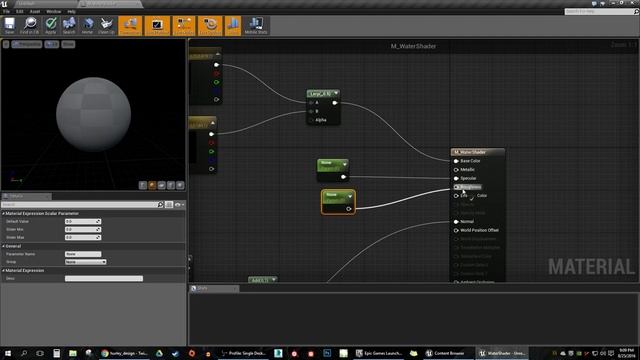This screenshot has width=640, height=360.
Task: Open Mobile Stats from the toolbar
Action: click(256, 25)
